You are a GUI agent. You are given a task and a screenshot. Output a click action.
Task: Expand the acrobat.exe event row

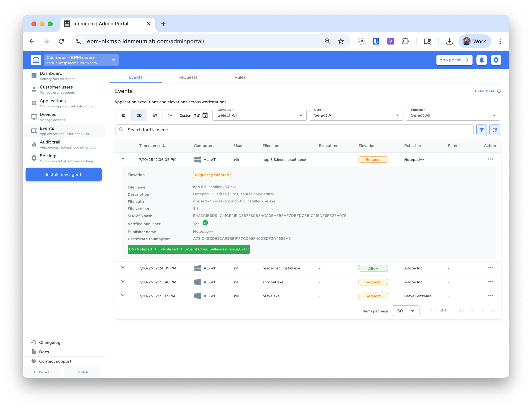(123, 281)
